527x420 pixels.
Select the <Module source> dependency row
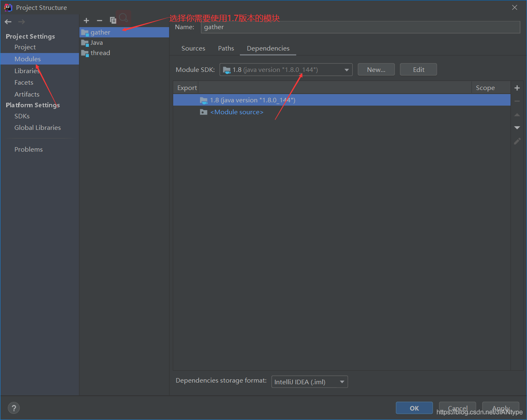tap(341, 112)
